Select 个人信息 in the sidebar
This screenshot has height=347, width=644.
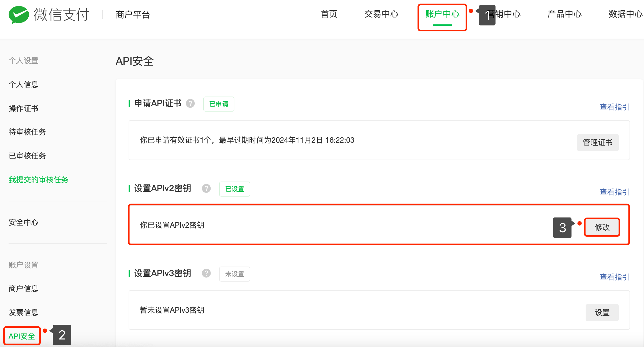(24, 84)
